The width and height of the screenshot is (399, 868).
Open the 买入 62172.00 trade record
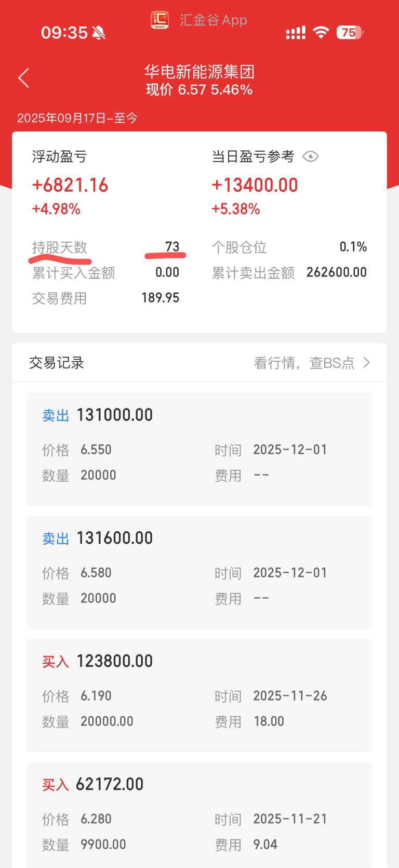point(199,814)
